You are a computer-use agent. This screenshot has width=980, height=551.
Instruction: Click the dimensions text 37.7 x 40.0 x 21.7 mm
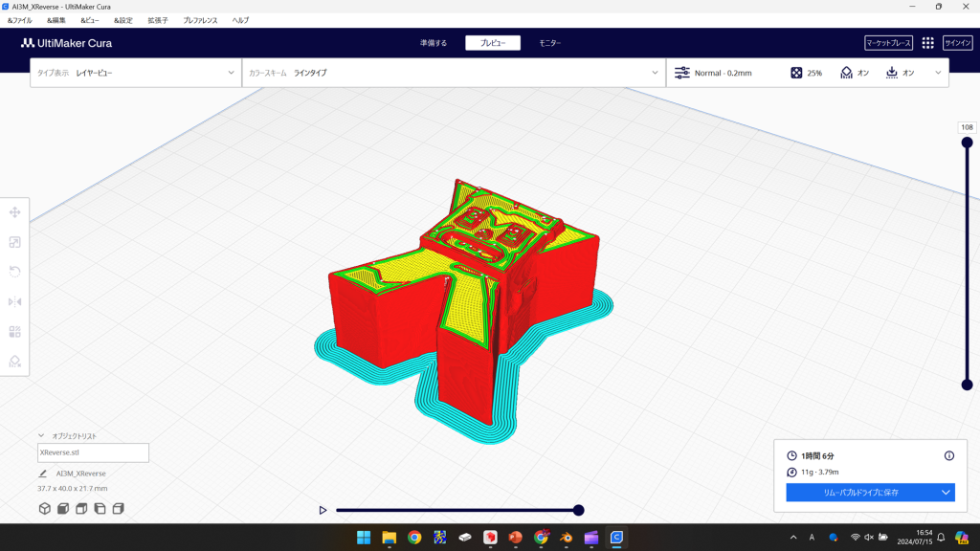point(73,489)
